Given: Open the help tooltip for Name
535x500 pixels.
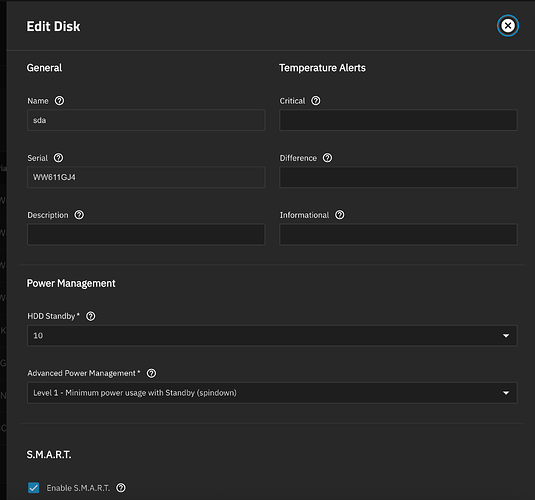Looking at the screenshot, I should tap(59, 101).
